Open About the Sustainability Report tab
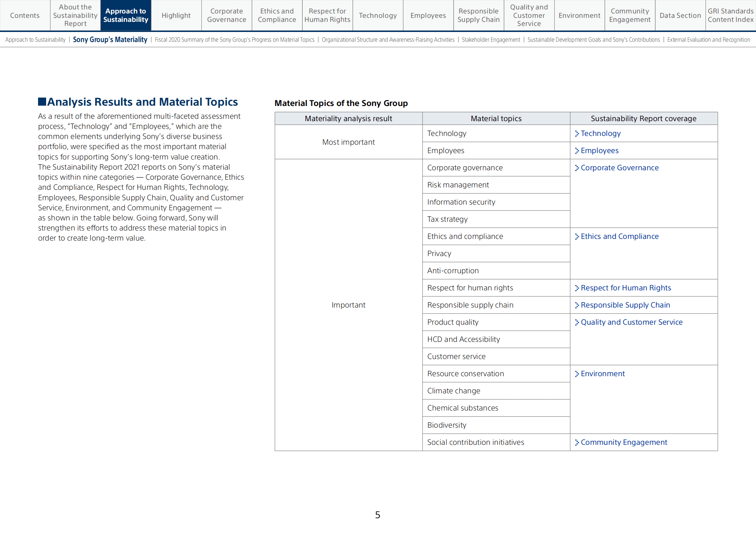Image resolution: width=756 pixels, height=534 pixels. (x=75, y=15)
